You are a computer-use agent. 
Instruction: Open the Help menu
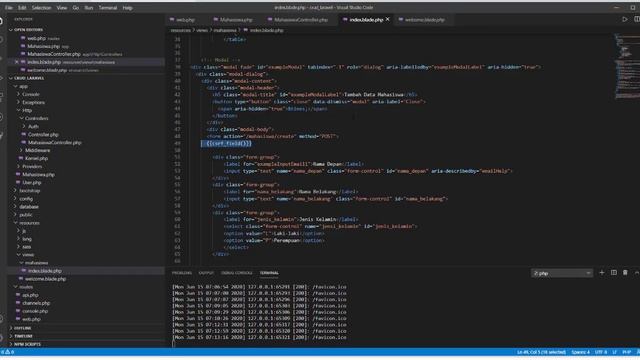click(x=127, y=8)
